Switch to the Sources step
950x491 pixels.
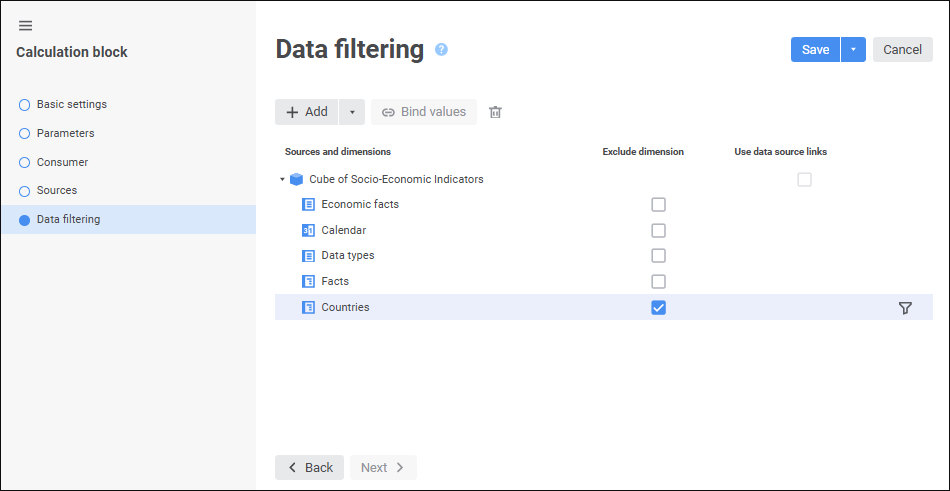pos(56,190)
